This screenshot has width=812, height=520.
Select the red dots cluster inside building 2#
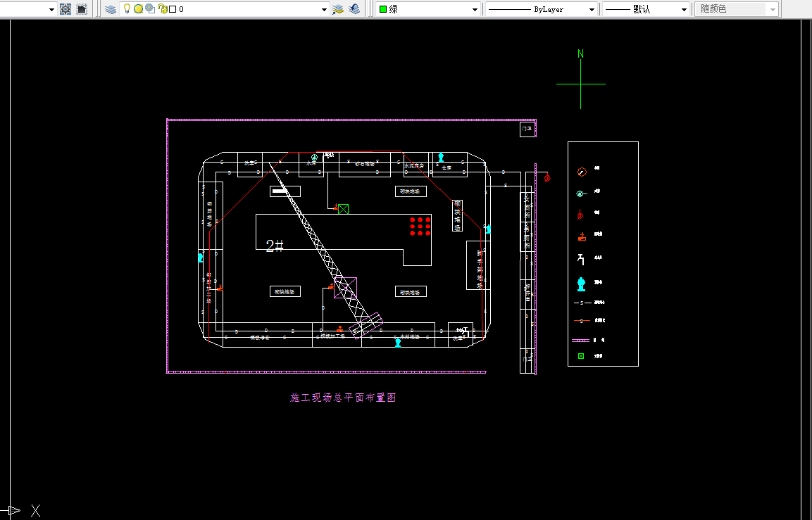[x=420, y=226]
